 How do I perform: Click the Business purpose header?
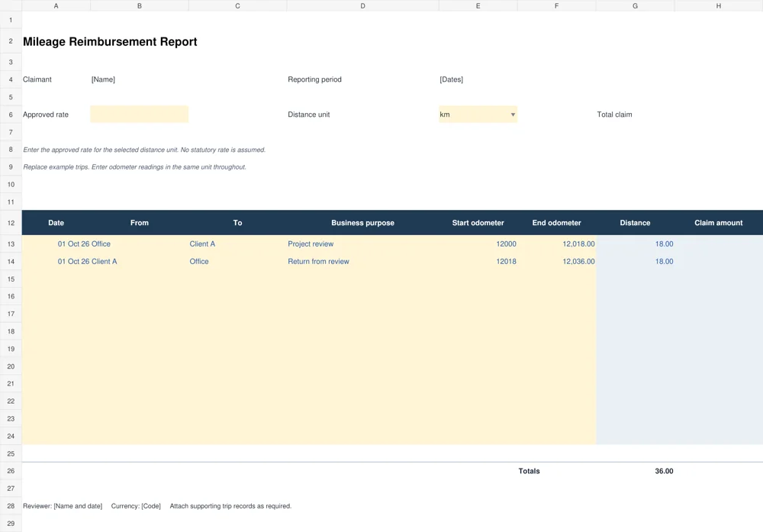pos(362,222)
